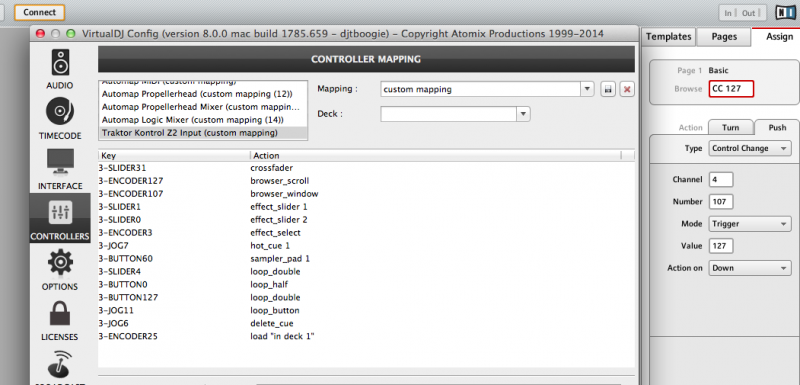Click the Deck combo box field
Screen dimensions: 800x385
coord(449,114)
